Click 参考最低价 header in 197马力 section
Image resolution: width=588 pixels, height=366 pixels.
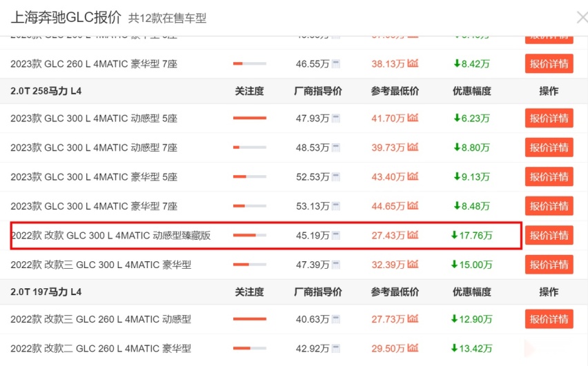click(x=395, y=292)
